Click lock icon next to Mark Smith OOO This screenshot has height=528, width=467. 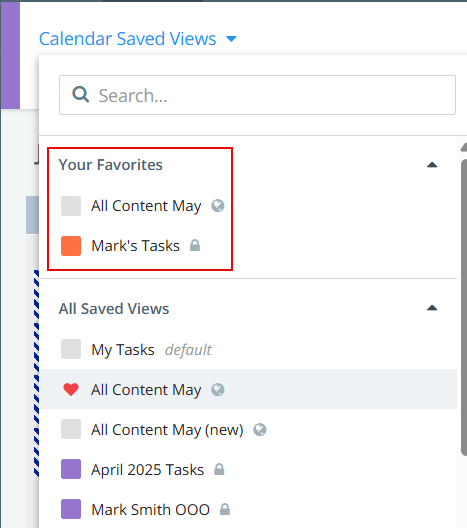pos(225,509)
